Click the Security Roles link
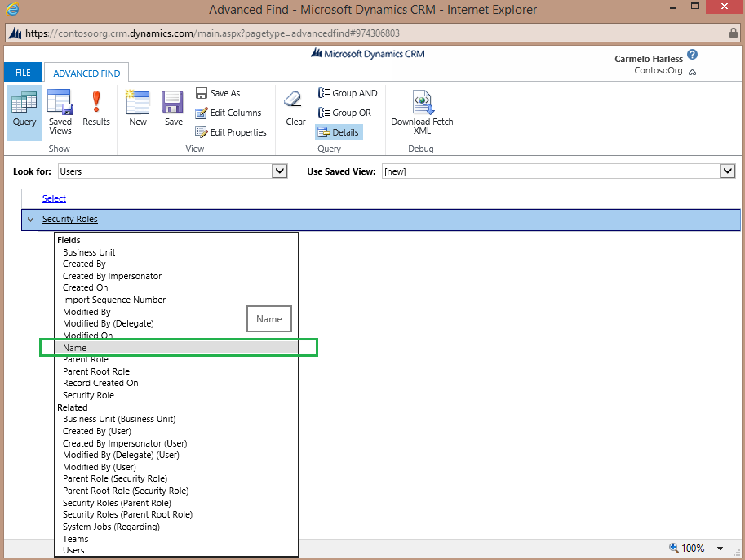This screenshot has height=560, width=745. (70, 220)
